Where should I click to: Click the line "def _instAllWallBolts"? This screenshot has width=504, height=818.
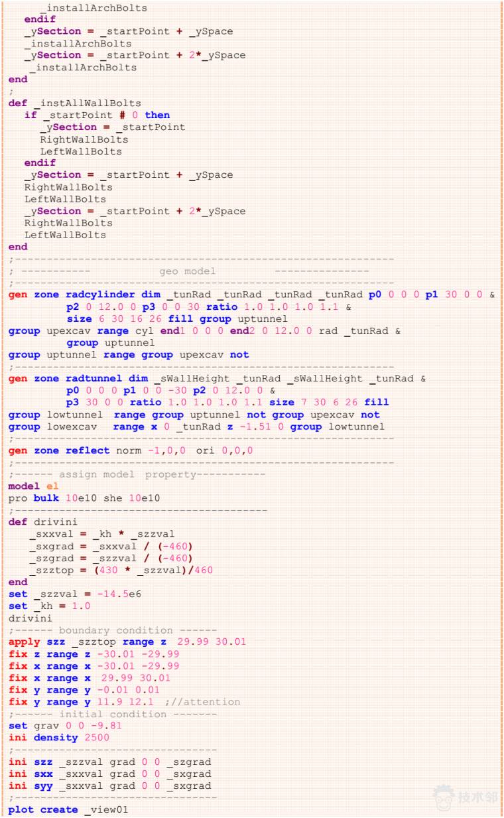click(x=74, y=103)
